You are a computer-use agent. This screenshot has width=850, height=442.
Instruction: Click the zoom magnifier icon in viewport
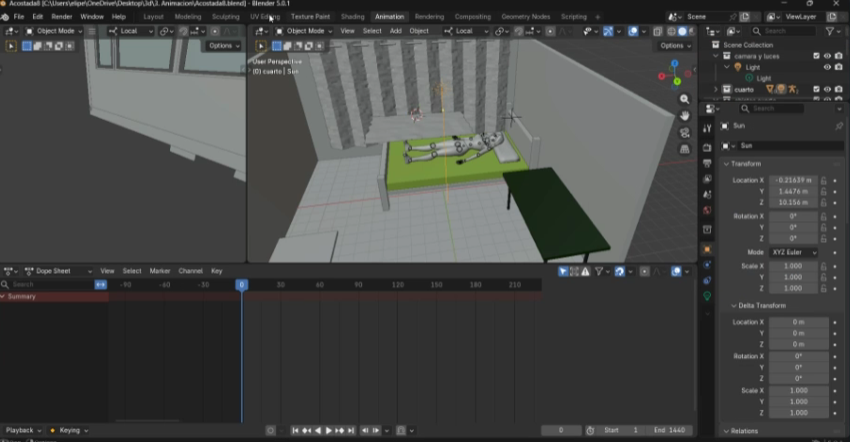(685, 100)
